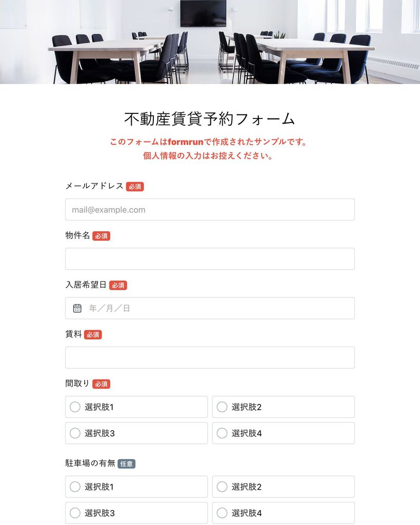Viewport: 420px width, 525px height.
Task: Click the conference room header image
Action: (210, 42)
